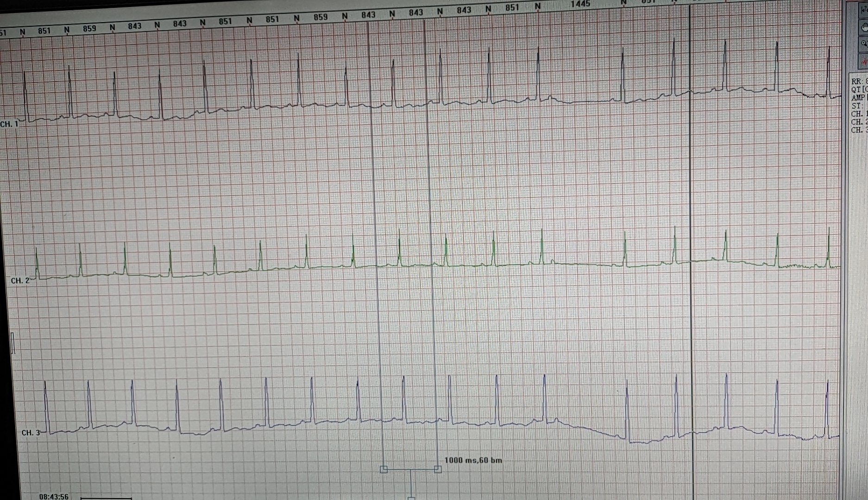Click the red ECG waveform tool icon

(x=864, y=61)
